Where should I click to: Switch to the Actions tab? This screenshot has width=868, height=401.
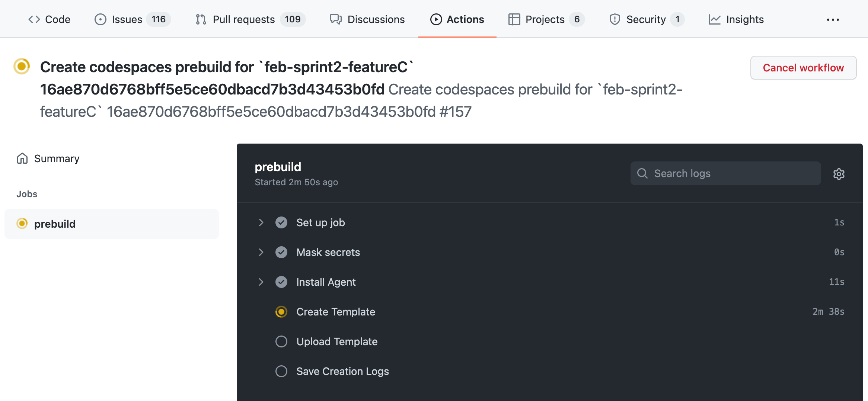coord(457,19)
